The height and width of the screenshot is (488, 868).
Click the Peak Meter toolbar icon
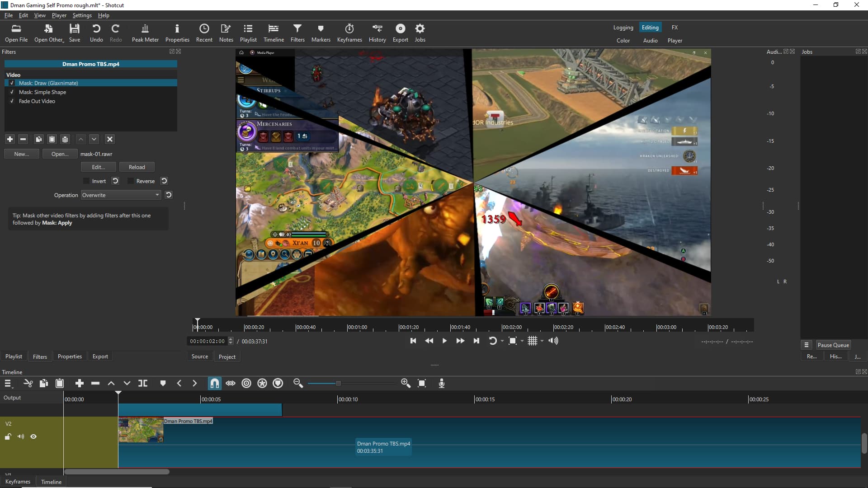145,33
